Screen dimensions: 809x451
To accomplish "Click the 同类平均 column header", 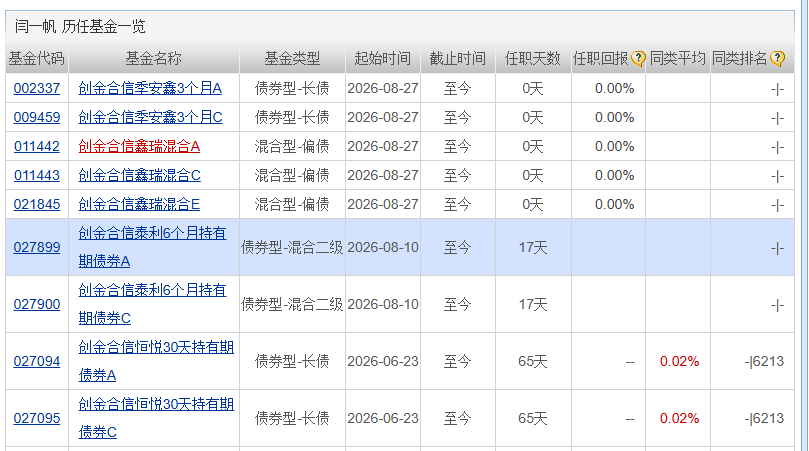I will click(x=677, y=59).
